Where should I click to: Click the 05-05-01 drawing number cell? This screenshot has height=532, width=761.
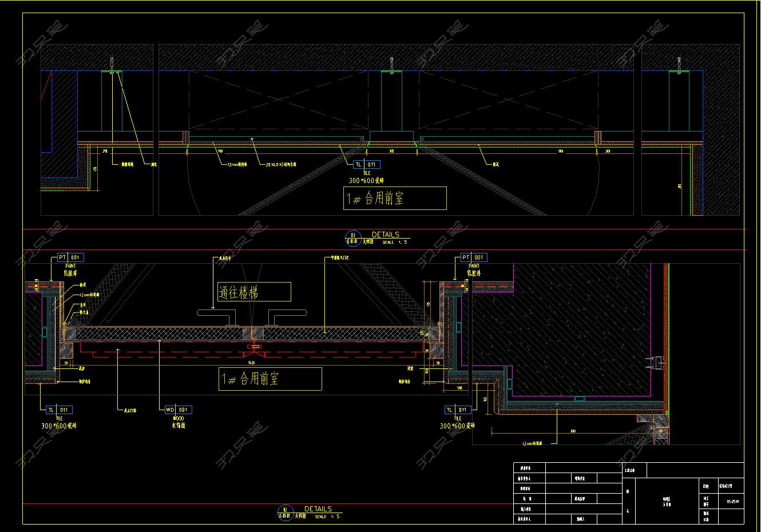pos(732,502)
